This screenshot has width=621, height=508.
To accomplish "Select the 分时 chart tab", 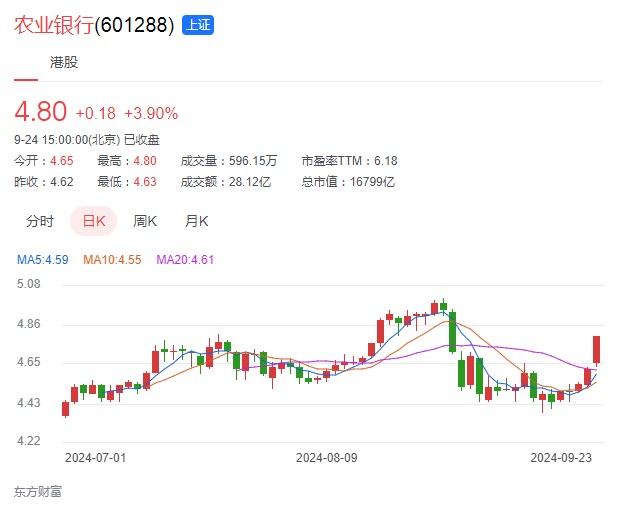I will click(x=40, y=221).
